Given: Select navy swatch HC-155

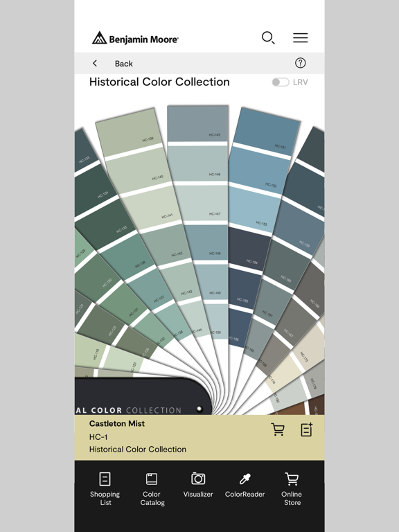Looking at the screenshot, I should [245, 287].
